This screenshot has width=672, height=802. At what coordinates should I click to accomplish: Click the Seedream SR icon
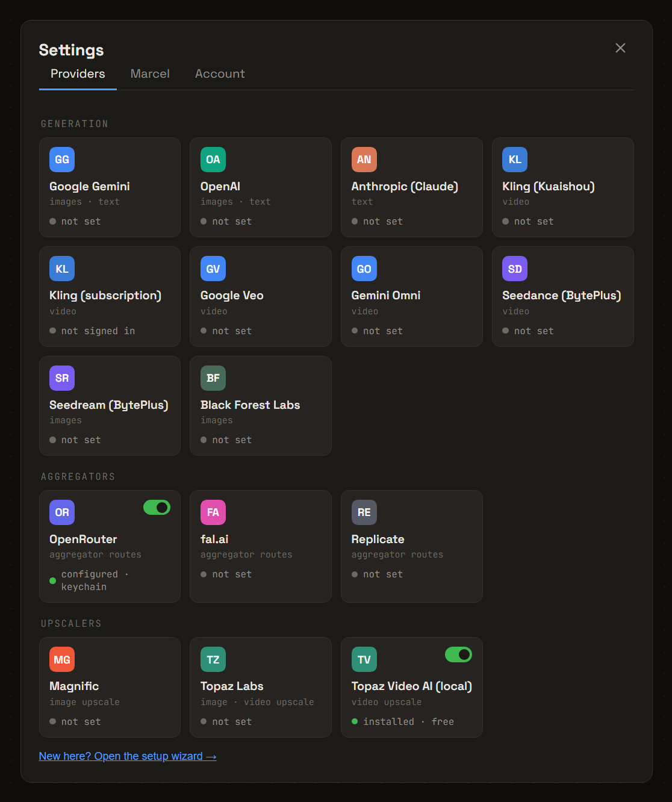(x=62, y=378)
